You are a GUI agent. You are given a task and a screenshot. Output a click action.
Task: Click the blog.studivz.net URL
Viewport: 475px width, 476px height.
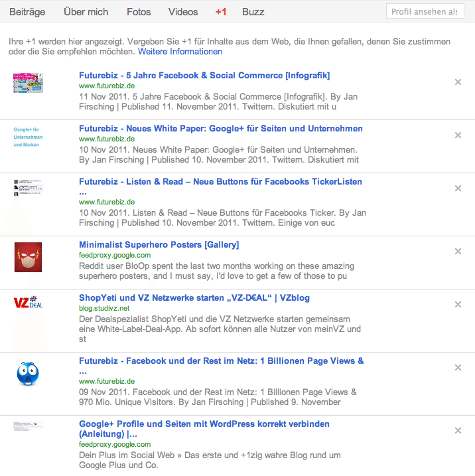104,309
